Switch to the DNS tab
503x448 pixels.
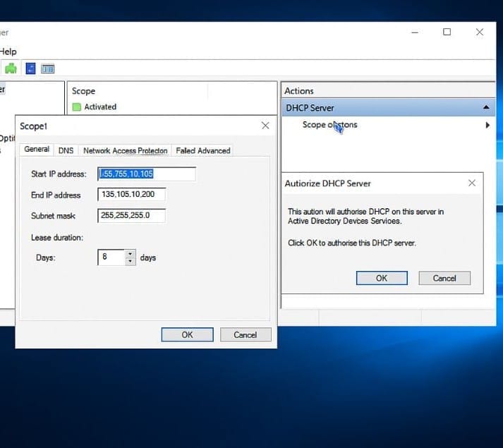[66, 150]
